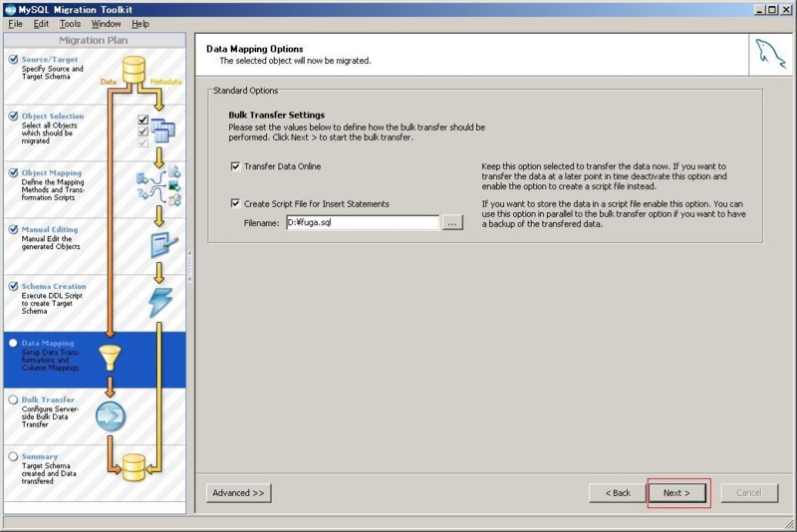The image size is (797, 532).
Task: Select the Summary step
Action: (x=95, y=473)
